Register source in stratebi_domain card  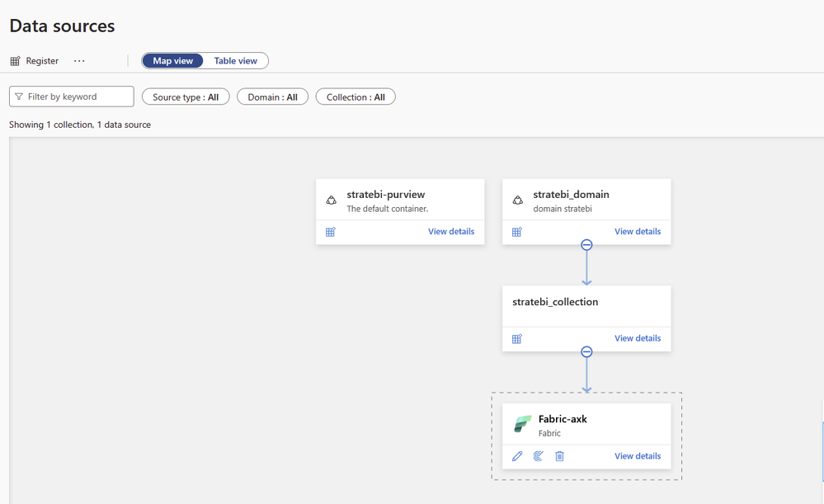click(x=517, y=232)
